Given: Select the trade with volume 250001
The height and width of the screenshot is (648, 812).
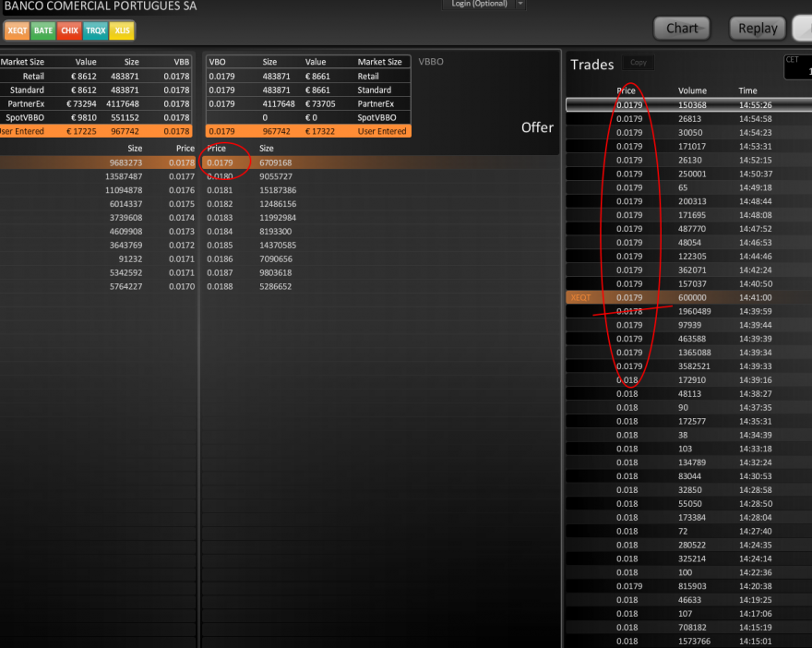Looking at the screenshot, I should pos(688,174).
